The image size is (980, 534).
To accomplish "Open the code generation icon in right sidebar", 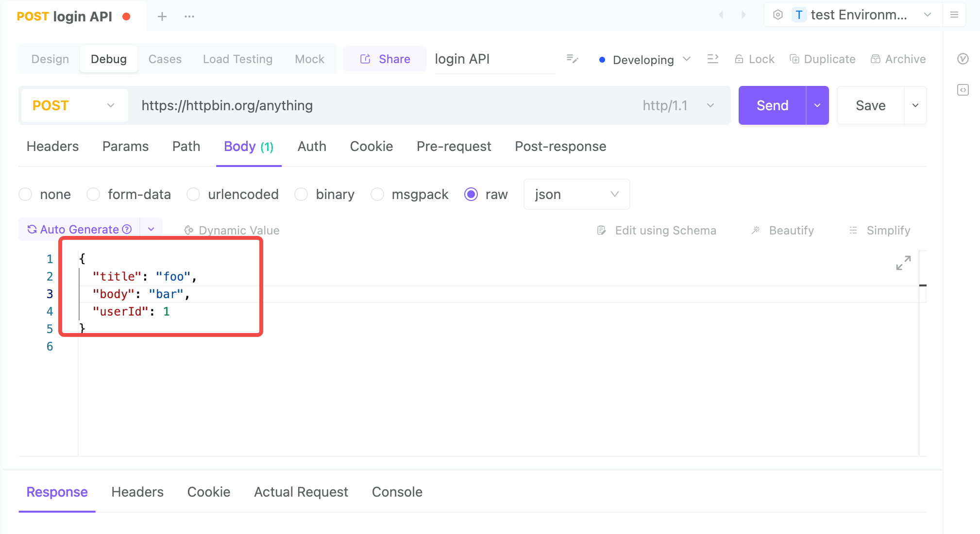I will pyautogui.click(x=963, y=90).
